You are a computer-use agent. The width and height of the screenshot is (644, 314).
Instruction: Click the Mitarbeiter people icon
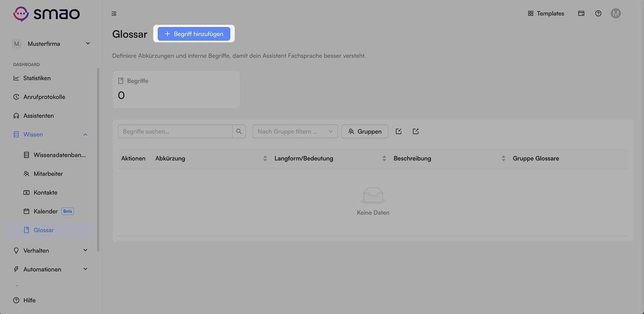point(26,174)
